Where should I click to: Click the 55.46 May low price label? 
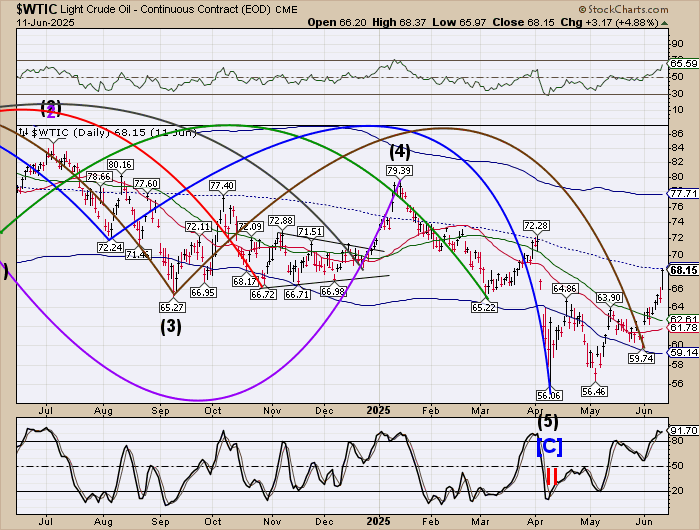tap(596, 392)
